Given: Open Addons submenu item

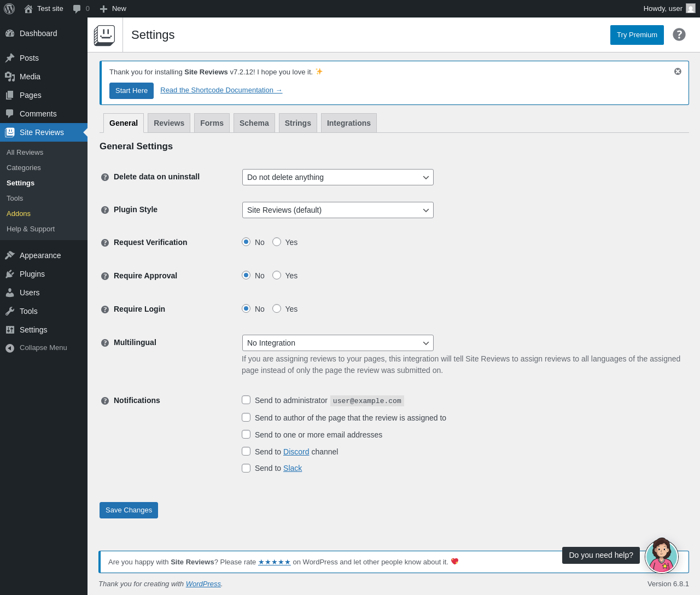Looking at the screenshot, I should pos(19,214).
